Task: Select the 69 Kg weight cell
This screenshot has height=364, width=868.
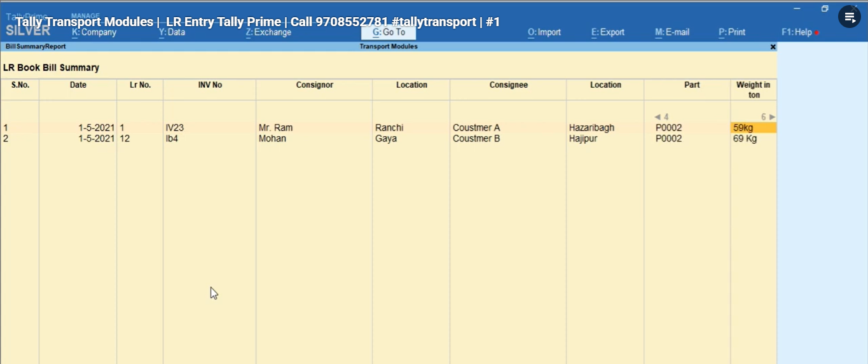Action: (745, 139)
